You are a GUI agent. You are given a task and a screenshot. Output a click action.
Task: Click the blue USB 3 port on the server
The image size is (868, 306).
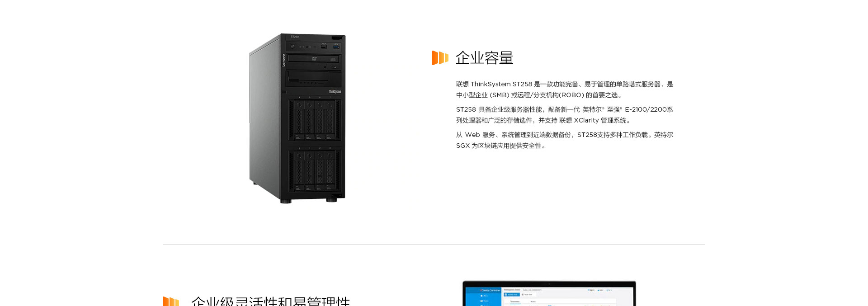pos(336,47)
